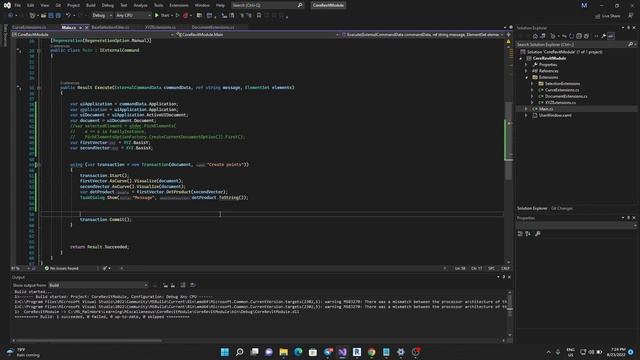Viewport: 640px width, 360px height.
Task: Click the Undo icon in toolbar
Action: click(69, 16)
